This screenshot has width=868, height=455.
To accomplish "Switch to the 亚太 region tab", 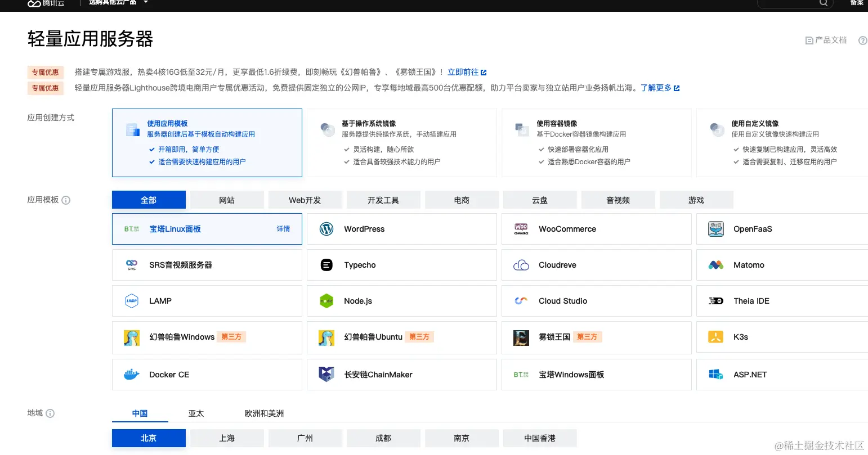I will (x=196, y=413).
